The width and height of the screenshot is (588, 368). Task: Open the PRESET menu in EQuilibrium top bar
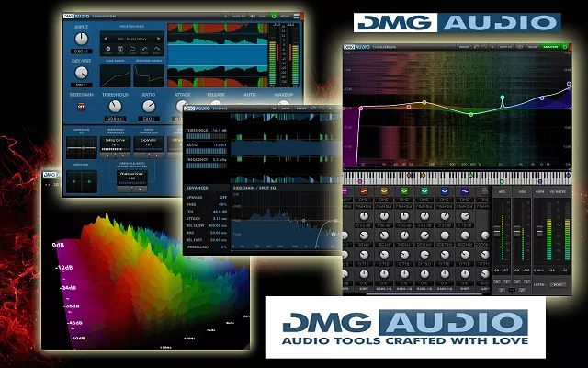point(464,47)
